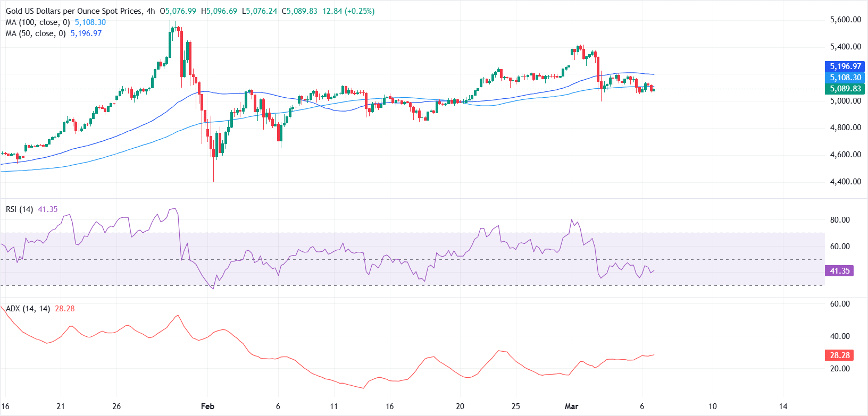This screenshot has height=416, width=868.
Task: Click the Mar label on the time axis
Action: [x=571, y=406]
